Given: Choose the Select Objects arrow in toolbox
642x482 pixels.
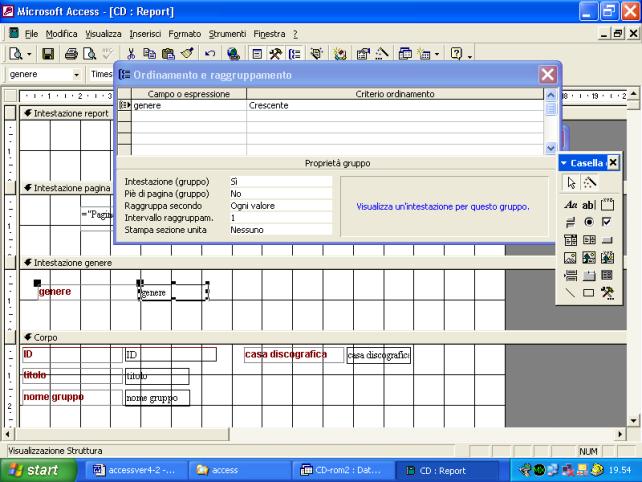Looking at the screenshot, I should click(571, 183).
